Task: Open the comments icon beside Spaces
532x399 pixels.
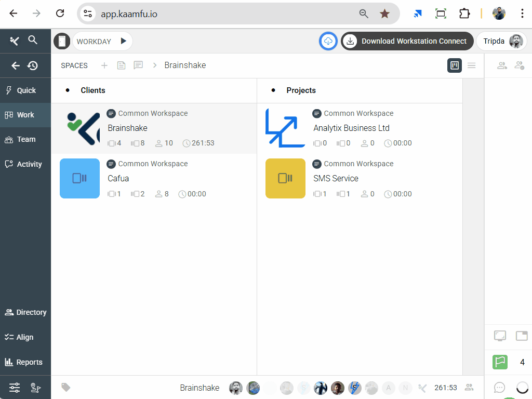Action: point(138,65)
